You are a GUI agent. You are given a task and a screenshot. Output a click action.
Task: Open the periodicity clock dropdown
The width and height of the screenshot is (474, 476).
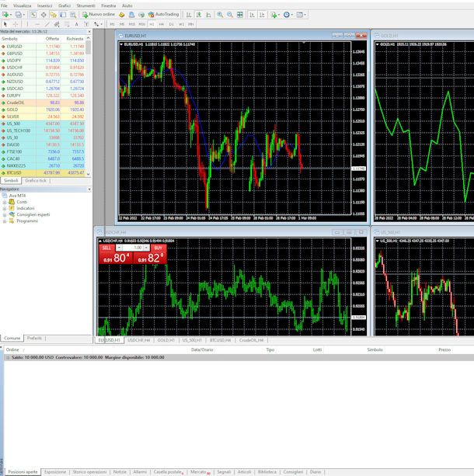pyautogui.click(x=288, y=15)
